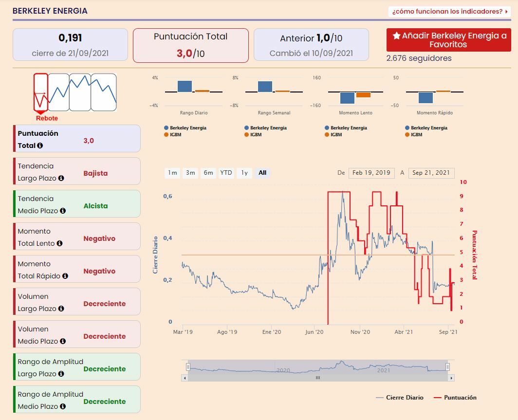Click the Anterior 1,0/10 score card

[x=311, y=45]
